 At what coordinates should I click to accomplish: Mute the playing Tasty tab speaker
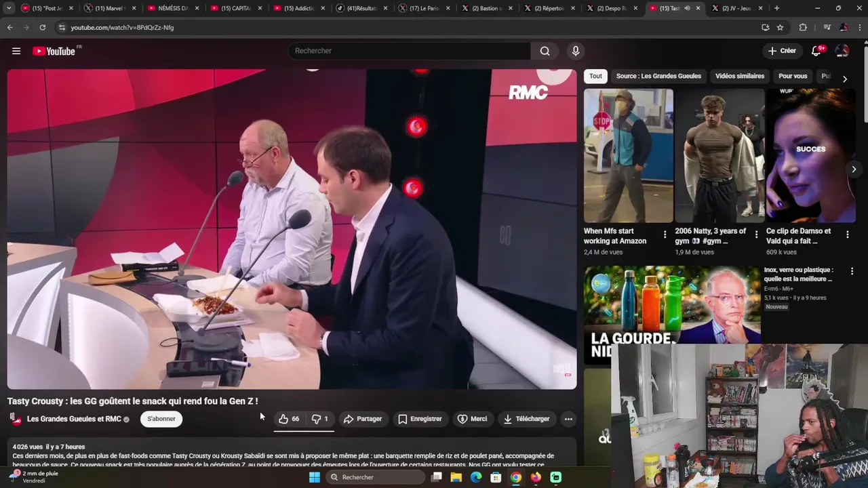686,8
